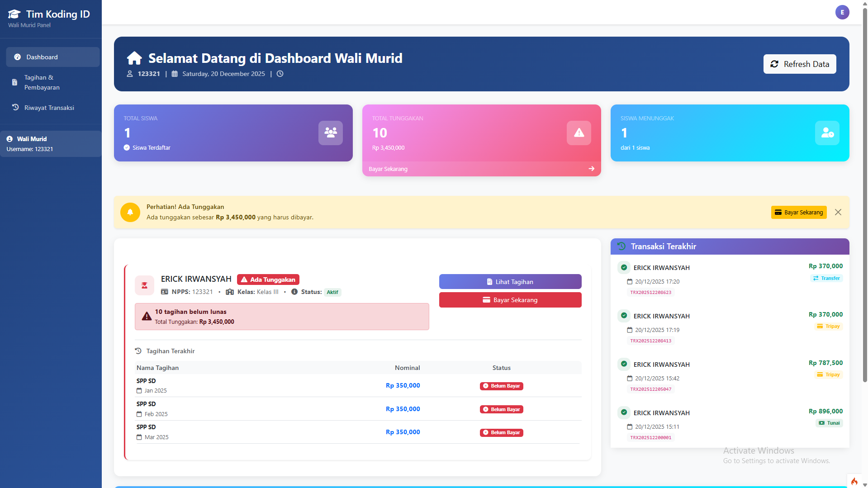
Task: Open Riwayat Transaksi via the history icon
Action: (14, 107)
